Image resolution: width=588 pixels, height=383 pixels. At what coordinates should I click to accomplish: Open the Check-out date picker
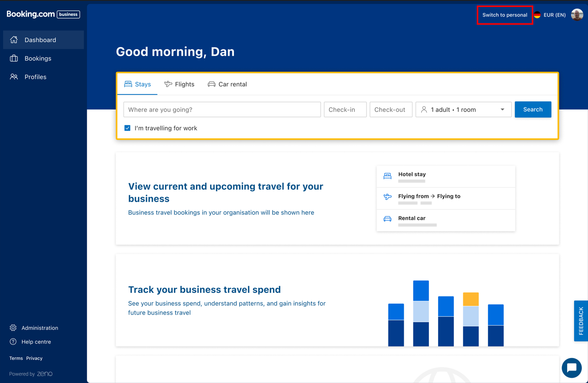pyautogui.click(x=390, y=109)
